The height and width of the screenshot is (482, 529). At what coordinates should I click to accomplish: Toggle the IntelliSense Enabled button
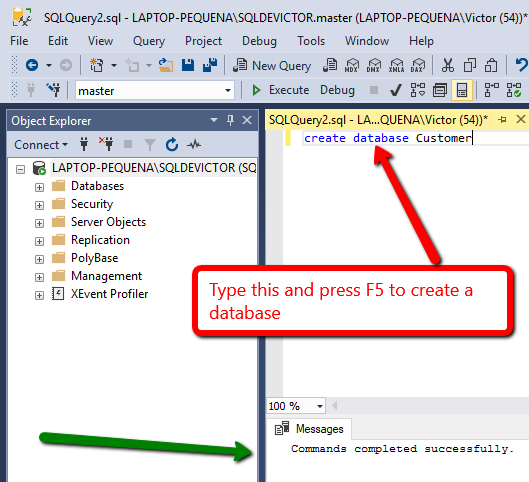(x=462, y=90)
